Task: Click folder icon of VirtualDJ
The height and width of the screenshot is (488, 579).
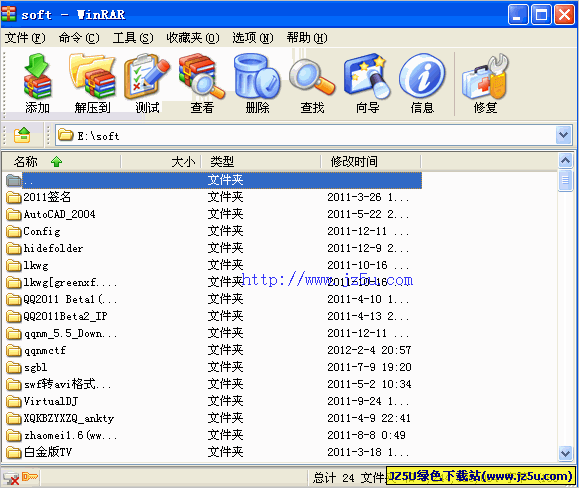Action: 14,401
